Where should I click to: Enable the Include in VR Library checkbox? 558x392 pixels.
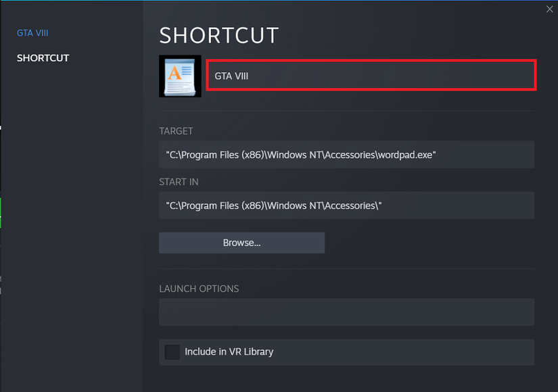(x=172, y=352)
